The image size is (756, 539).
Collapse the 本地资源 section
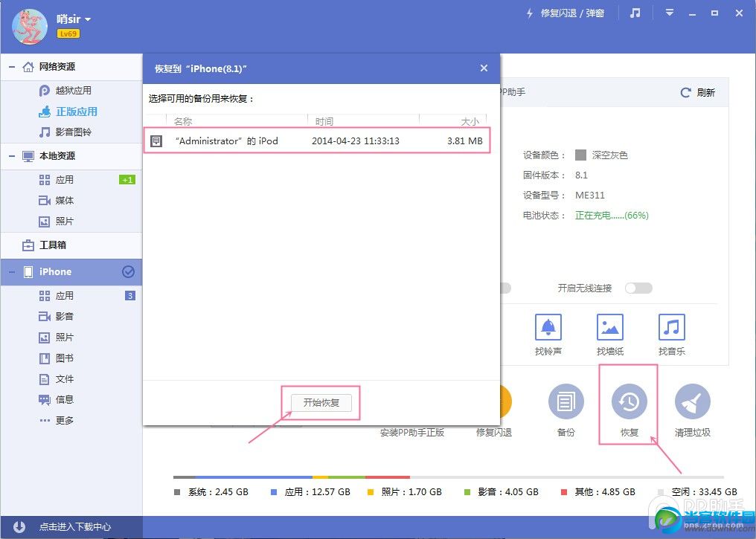click(x=12, y=156)
